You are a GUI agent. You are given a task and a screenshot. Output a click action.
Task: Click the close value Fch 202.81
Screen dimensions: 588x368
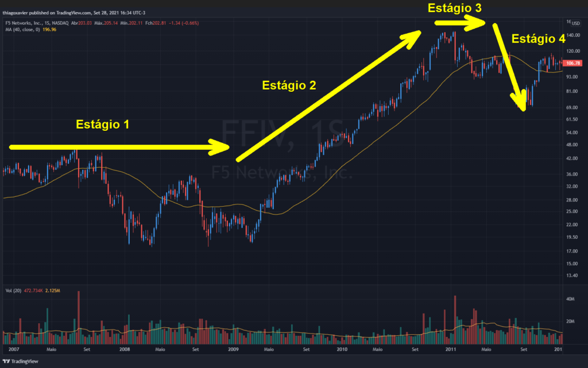[156, 23]
